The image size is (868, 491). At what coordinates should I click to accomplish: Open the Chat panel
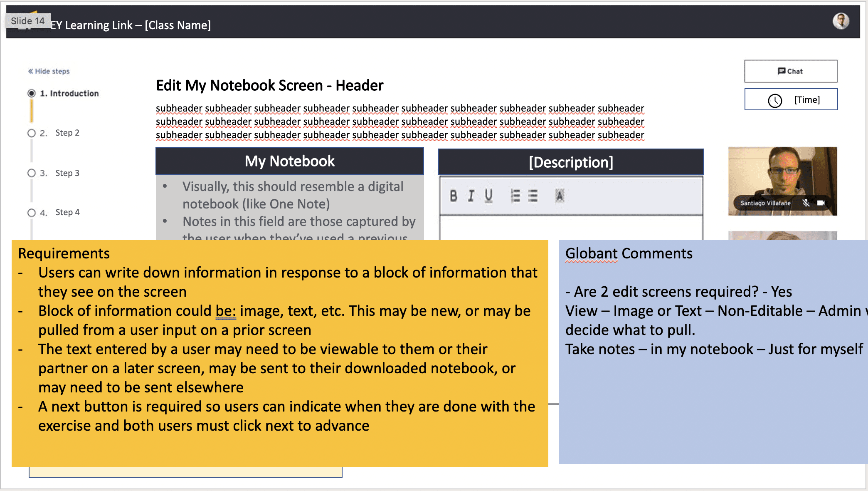790,71
